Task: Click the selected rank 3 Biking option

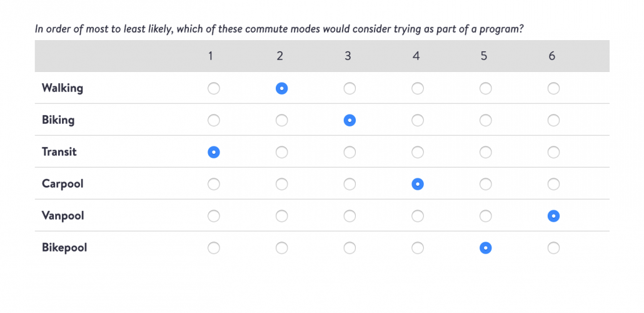Action: [350, 121]
